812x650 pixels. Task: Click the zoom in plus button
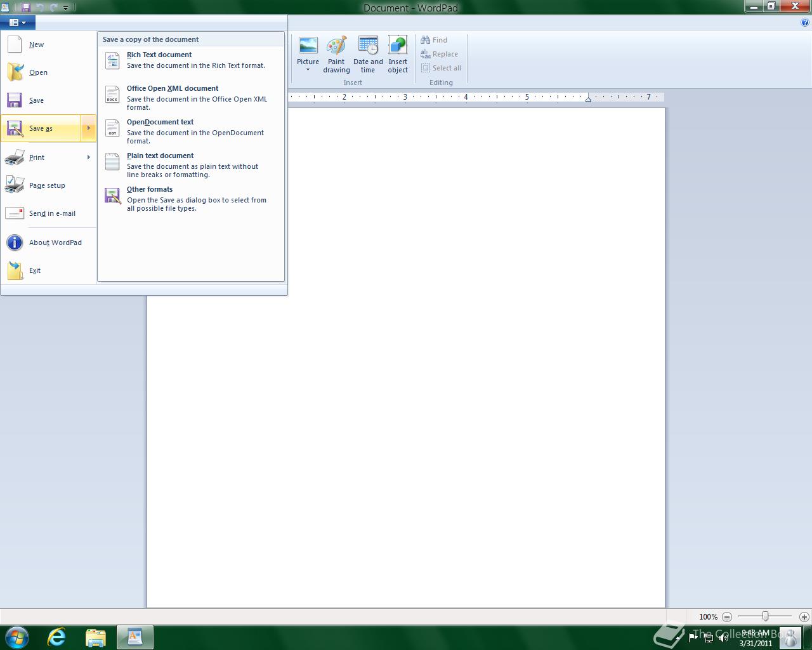pos(804,616)
